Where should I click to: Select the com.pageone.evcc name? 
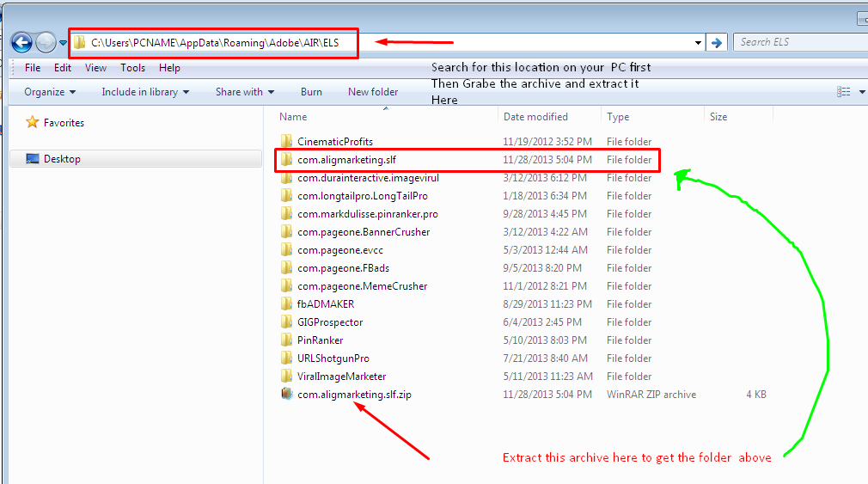(339, 250)
